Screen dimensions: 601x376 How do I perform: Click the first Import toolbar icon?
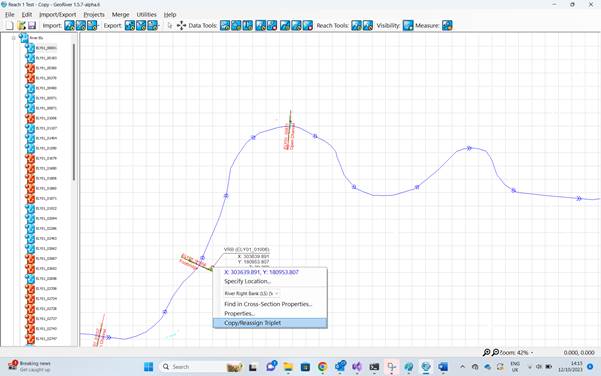pos(69,26)
